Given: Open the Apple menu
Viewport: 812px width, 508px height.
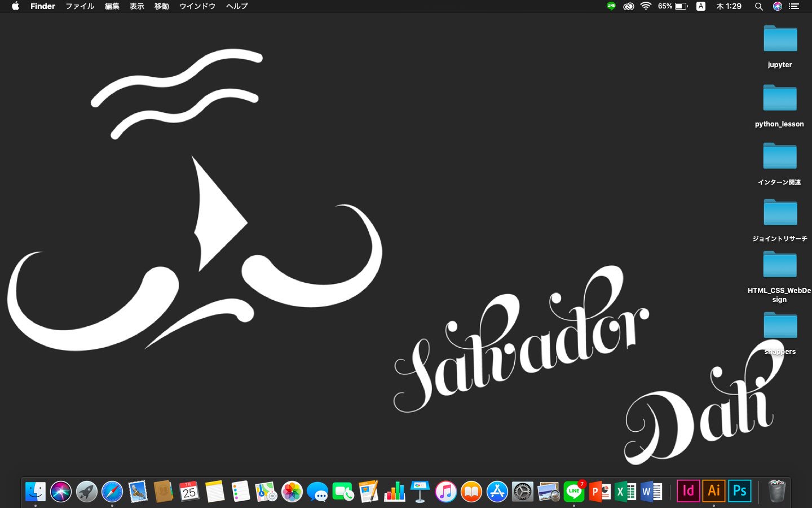Looking at the screenshot, I should 15,6.
